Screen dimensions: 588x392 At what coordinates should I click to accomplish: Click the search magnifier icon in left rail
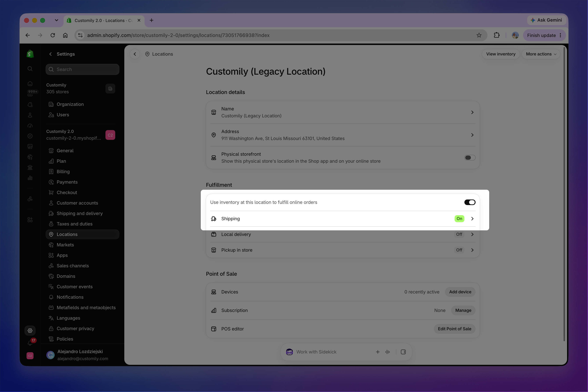(30, 69)
